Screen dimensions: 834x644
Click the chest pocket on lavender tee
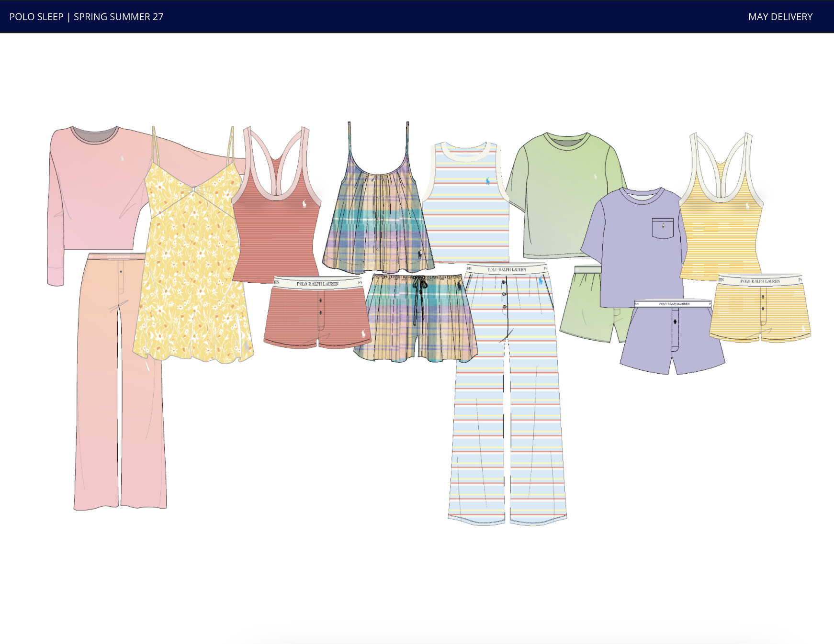coord(663,228)
